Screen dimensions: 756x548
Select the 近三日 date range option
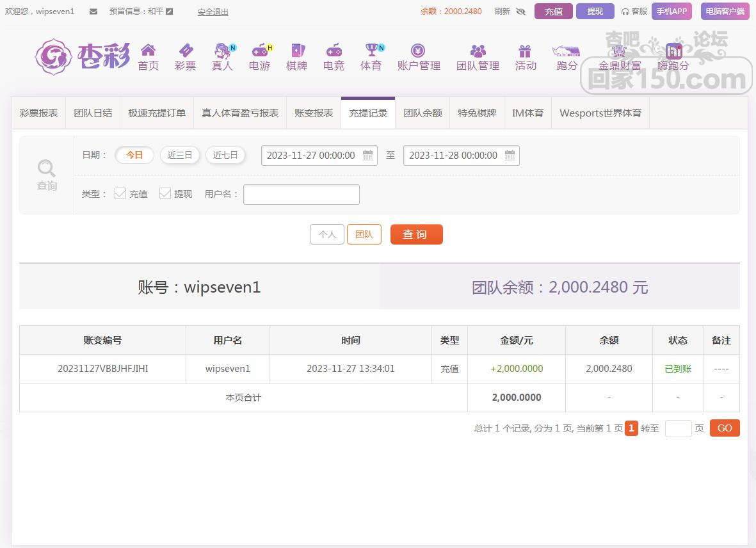[x=180, y=155]
